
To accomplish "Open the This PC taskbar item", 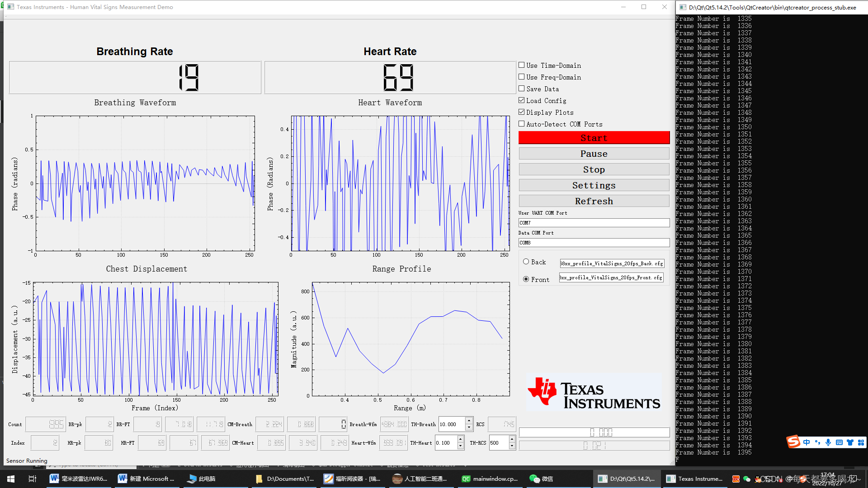I will click(201, 479).
